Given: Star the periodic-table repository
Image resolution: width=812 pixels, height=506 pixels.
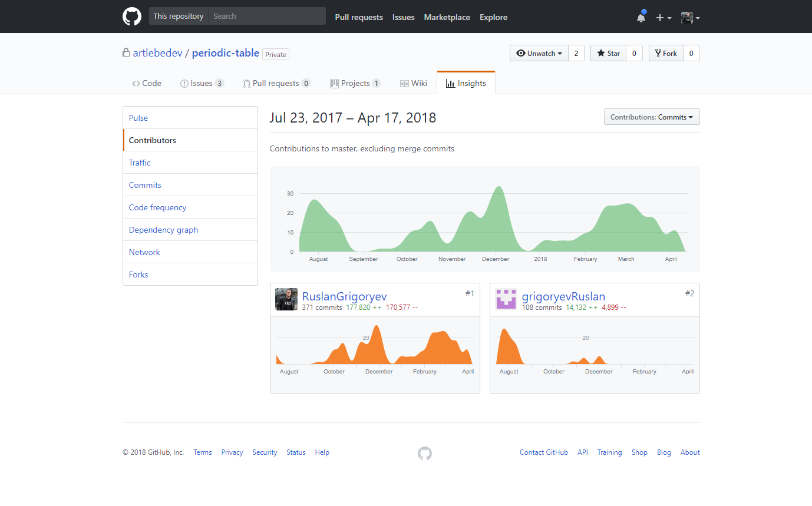Looking at the screenshot, I should pyautogui.click(x=608, y=53).
